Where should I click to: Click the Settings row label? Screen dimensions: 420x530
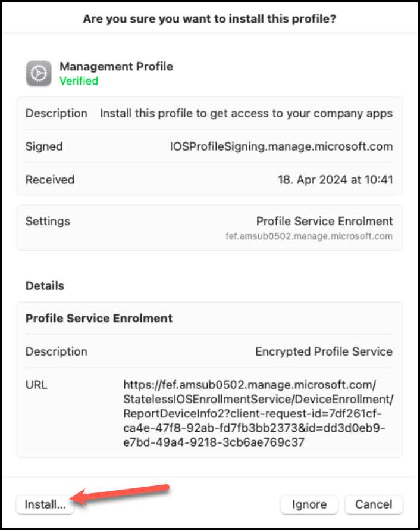(x=48, y=221)
